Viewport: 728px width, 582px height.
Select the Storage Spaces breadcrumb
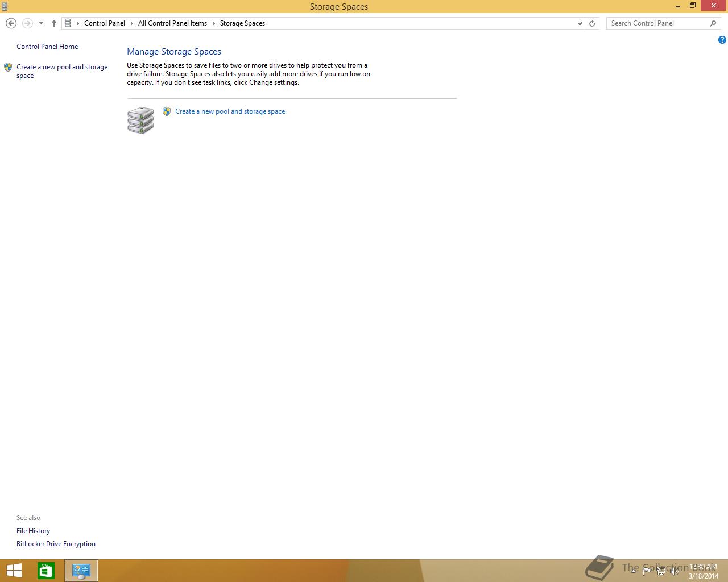[242, 23]
